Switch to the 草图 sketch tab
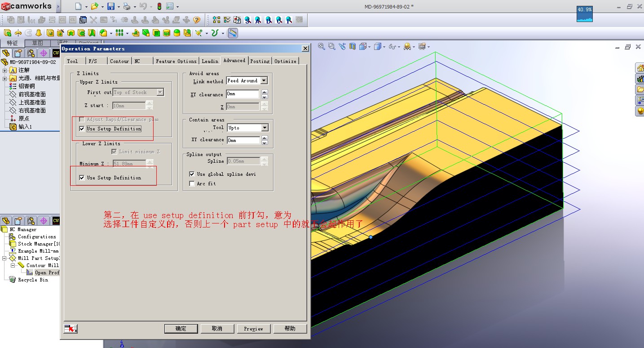The height and width of the screenshot is (348, 644). 38,43
